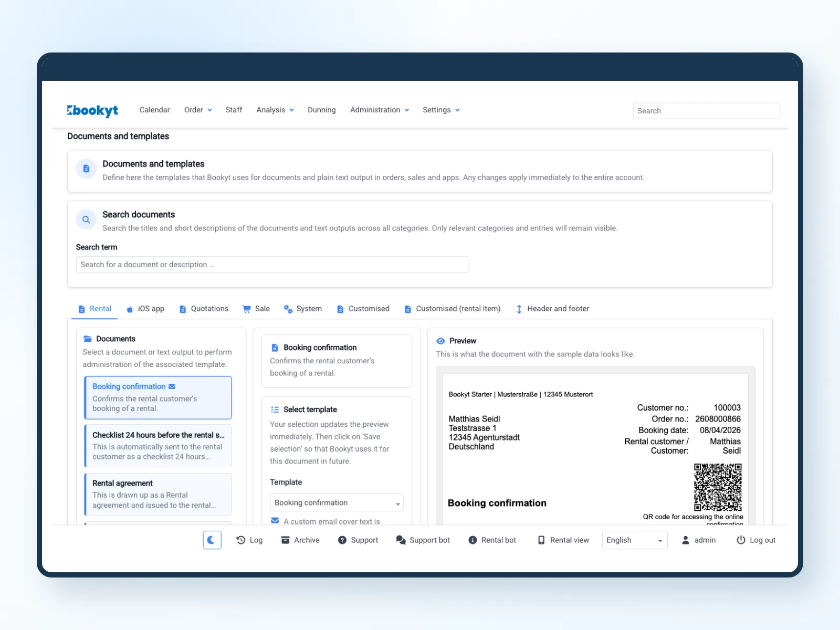The height and width of the screenshot is (630, 840).
Task: Click the Rental bot info icon
Action: pos(472,540)
